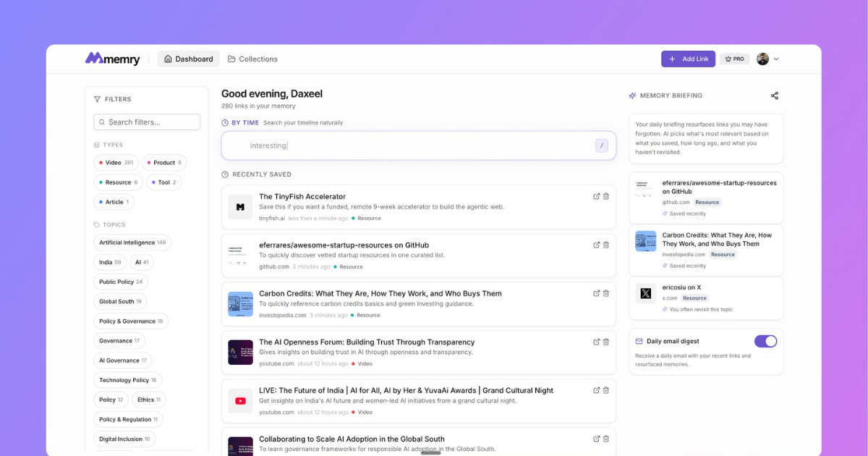Open the Dashboard tab
The width and height of the screenshot is (868, 456).
pyautogui.click(x=188, y=59)
